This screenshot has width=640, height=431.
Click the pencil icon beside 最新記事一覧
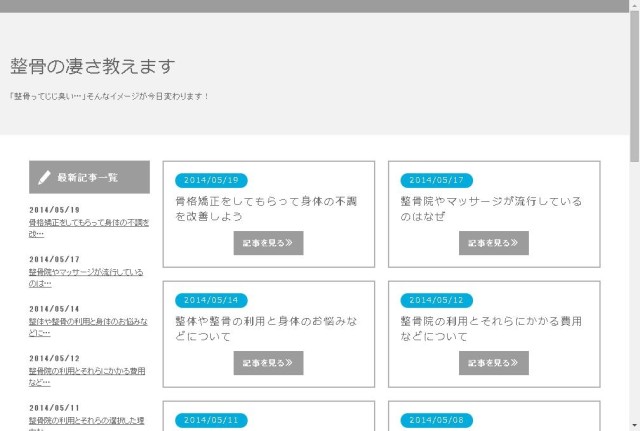pyautogui.click(x=44, y=177)
